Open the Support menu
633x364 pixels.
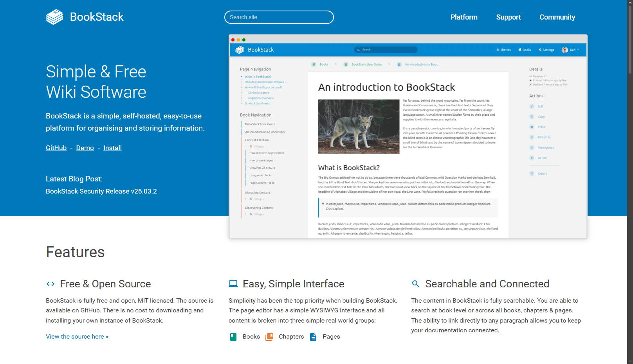click(x=508, y=17)
